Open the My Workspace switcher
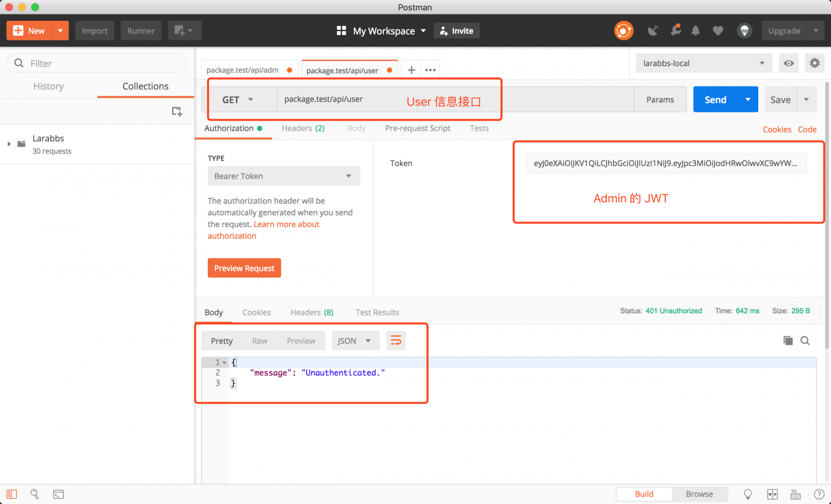 pyautogui.click(x=381, y=31)
